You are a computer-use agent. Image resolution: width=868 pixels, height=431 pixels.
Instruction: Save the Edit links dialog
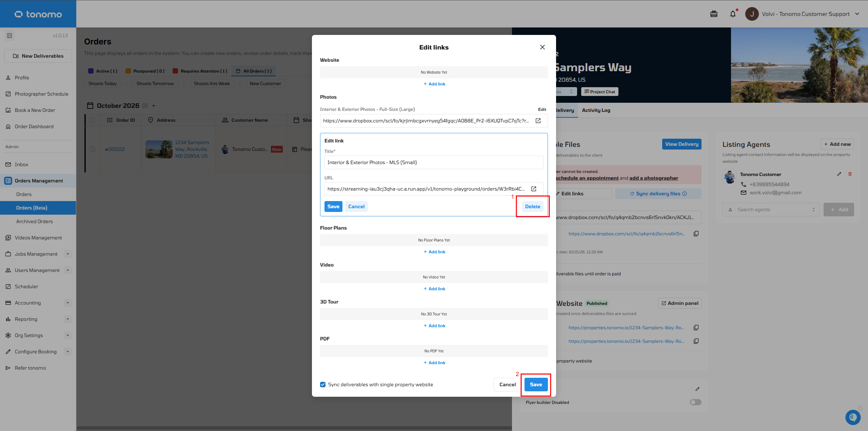536,385
